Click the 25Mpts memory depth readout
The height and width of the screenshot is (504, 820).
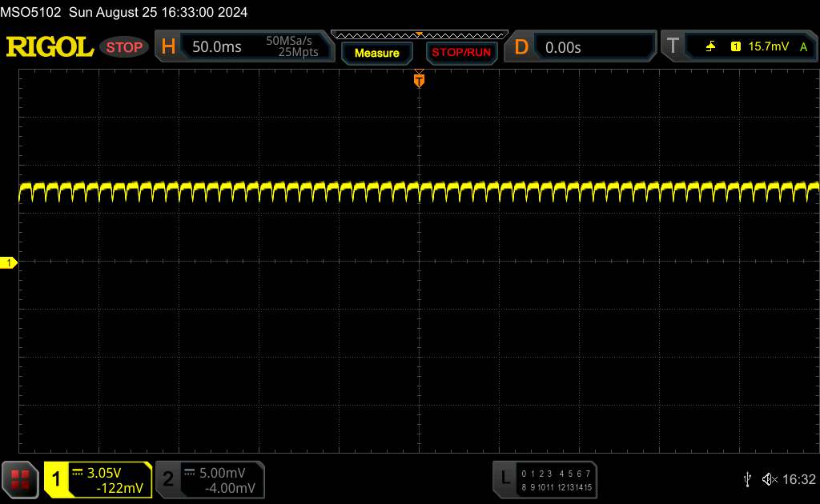tap(298, 52)
